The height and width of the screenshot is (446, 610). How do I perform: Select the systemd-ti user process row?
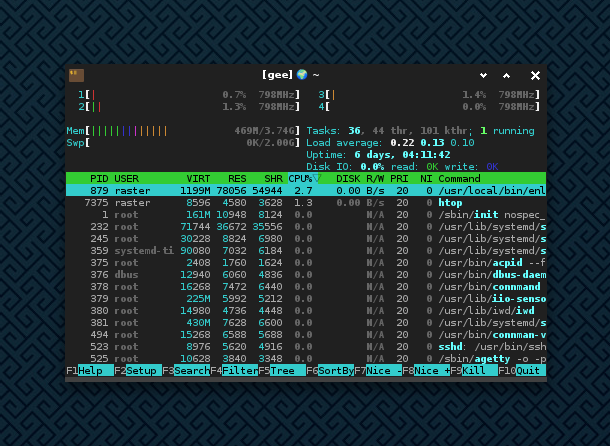coord(306,251)
